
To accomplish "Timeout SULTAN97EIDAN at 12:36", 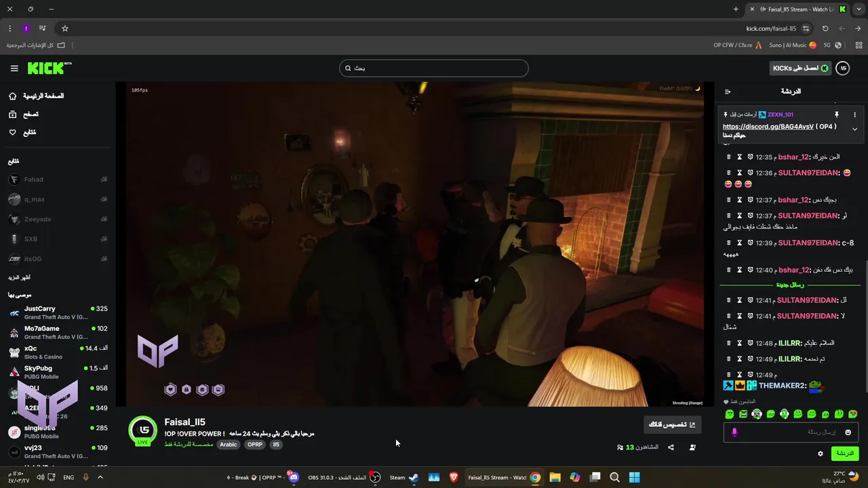I will (x=740, y=173).
